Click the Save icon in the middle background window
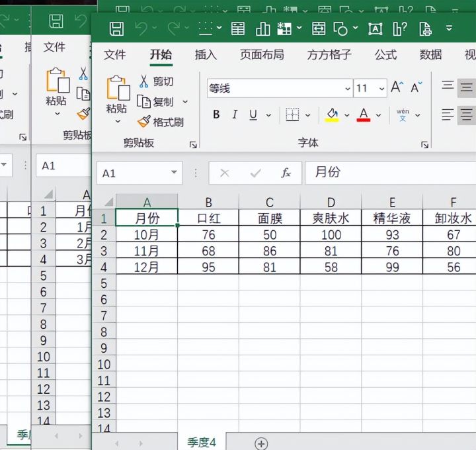 point(56,21)
